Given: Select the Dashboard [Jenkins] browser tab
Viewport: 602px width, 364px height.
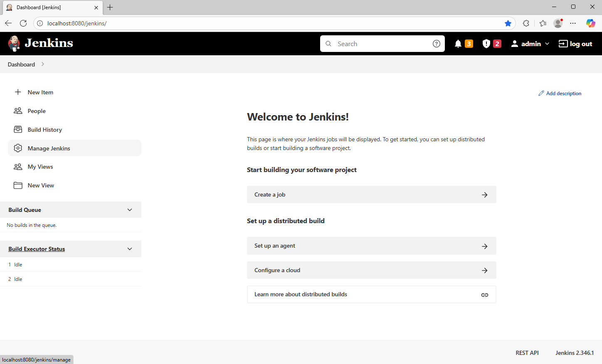Looking at the screenshot, I should [x=52, y=7].
